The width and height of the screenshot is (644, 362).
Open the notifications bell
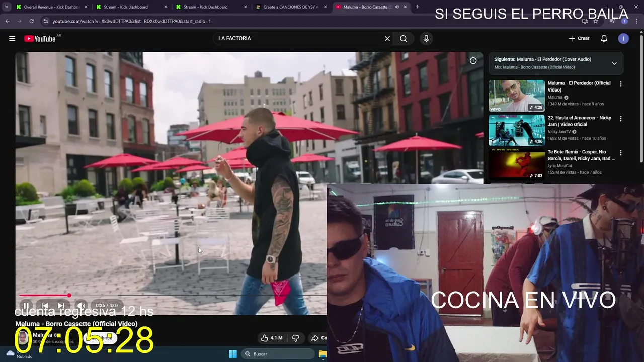click(x=604, y=39)
